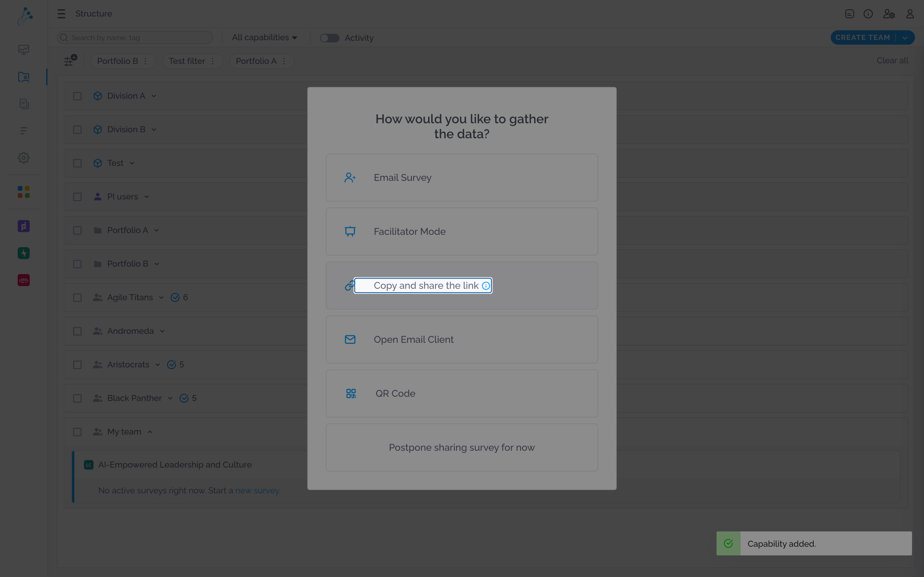Expand the PI users row chevron

(x=147, y=197)
